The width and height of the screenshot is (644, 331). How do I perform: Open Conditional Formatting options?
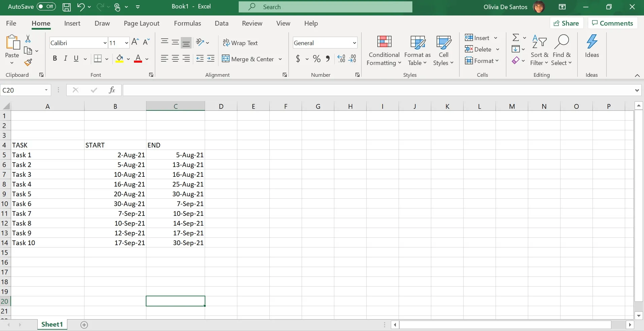384,51
